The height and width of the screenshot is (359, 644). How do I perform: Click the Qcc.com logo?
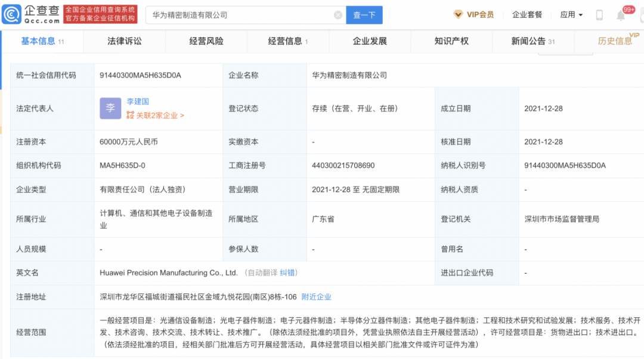(31, 14)
